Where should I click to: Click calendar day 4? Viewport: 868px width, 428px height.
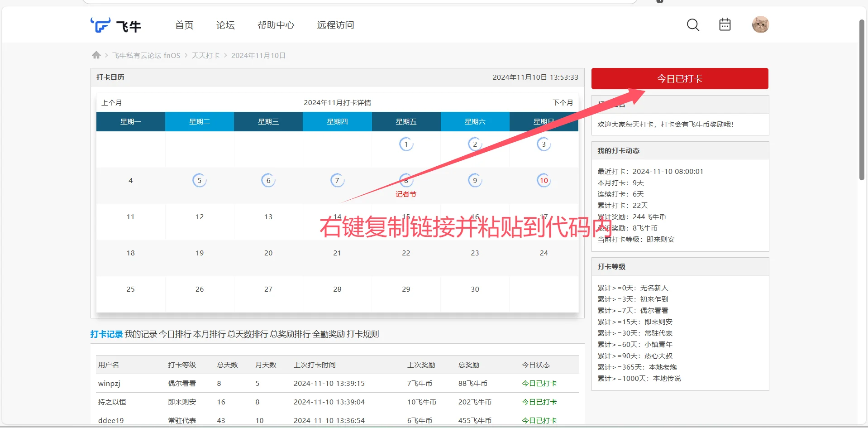tap(131, 181)
